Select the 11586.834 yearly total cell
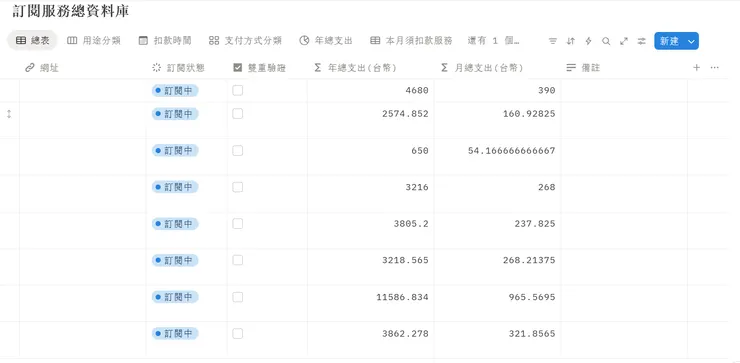This screenshot has height=363, width=740. (371, 303)
